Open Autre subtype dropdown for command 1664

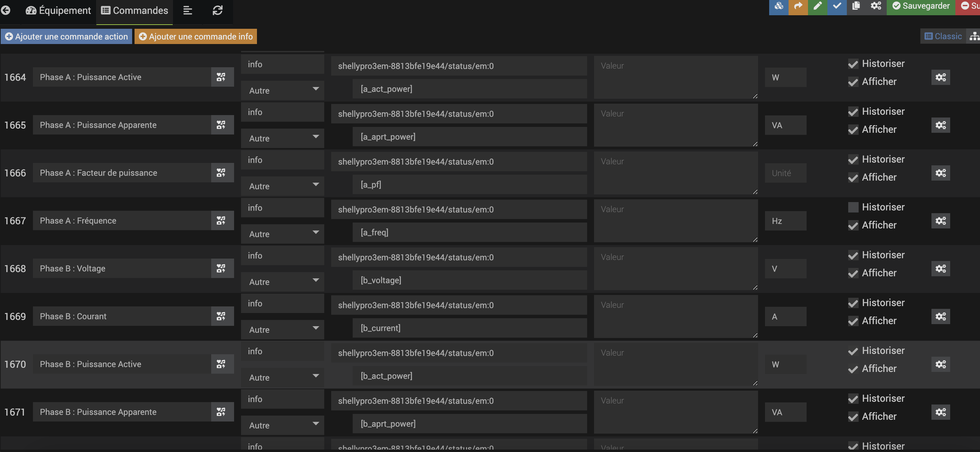(x=283, y=90)
